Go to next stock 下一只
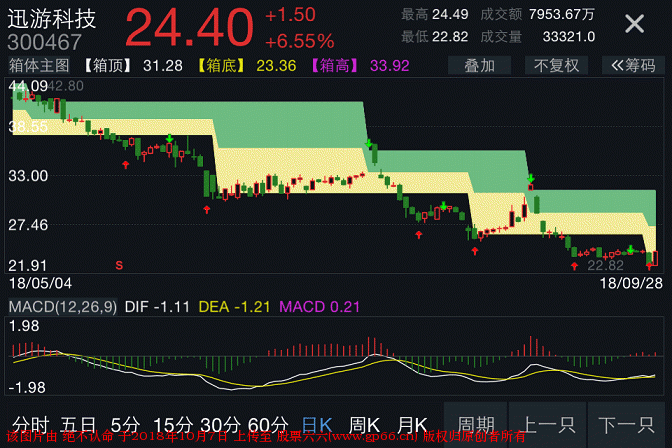This screenshot has height=448, width=672. tap(626, 425)
